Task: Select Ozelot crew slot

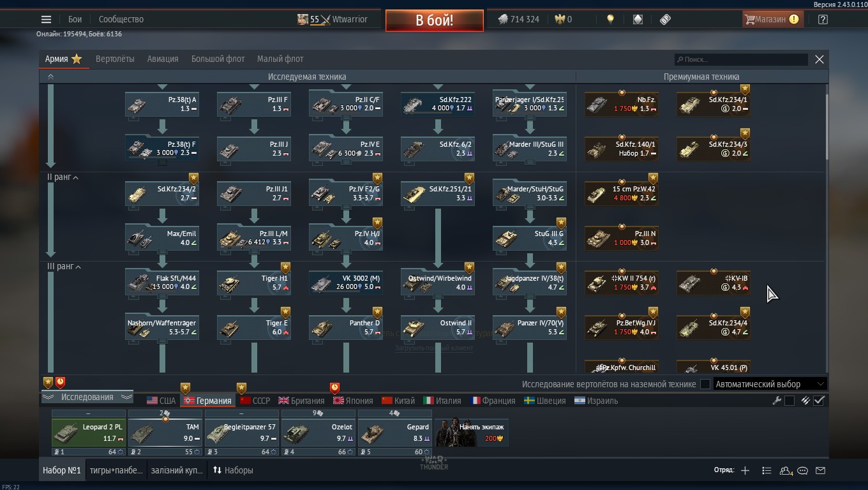Action: pyautogui.click(x=318, y=433)
